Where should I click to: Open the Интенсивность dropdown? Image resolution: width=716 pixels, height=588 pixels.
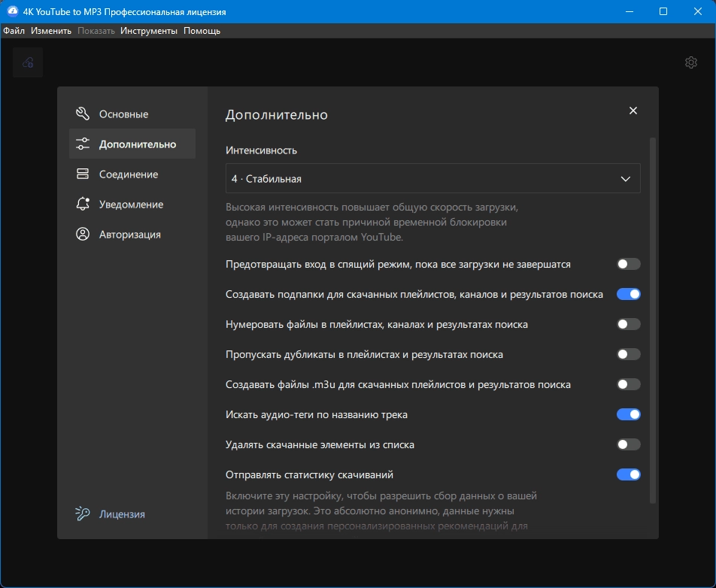tap(433, 178)
